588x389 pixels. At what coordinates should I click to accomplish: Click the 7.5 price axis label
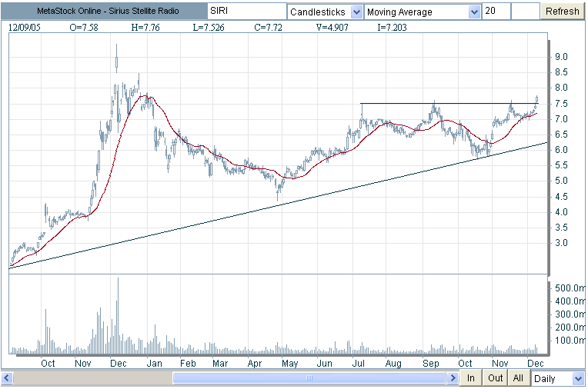pos(561,104)
